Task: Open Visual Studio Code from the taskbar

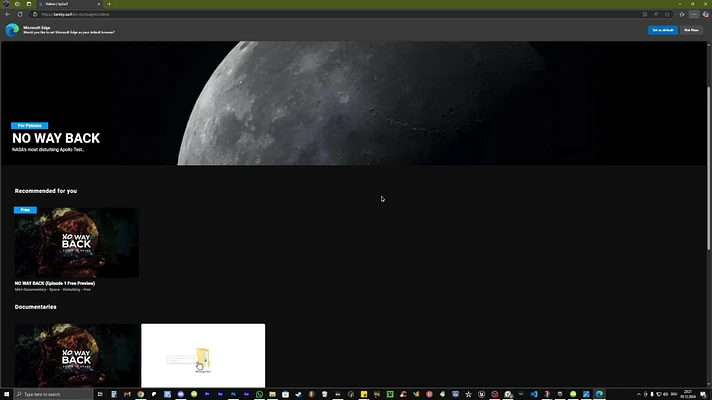Action: point(534,394)
